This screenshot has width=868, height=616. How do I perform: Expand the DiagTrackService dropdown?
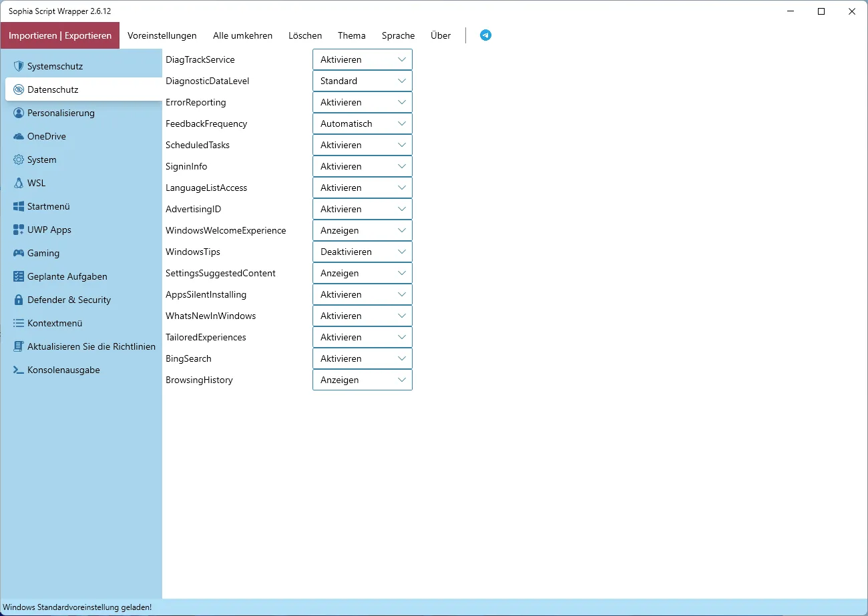click(x=363, y=59)
